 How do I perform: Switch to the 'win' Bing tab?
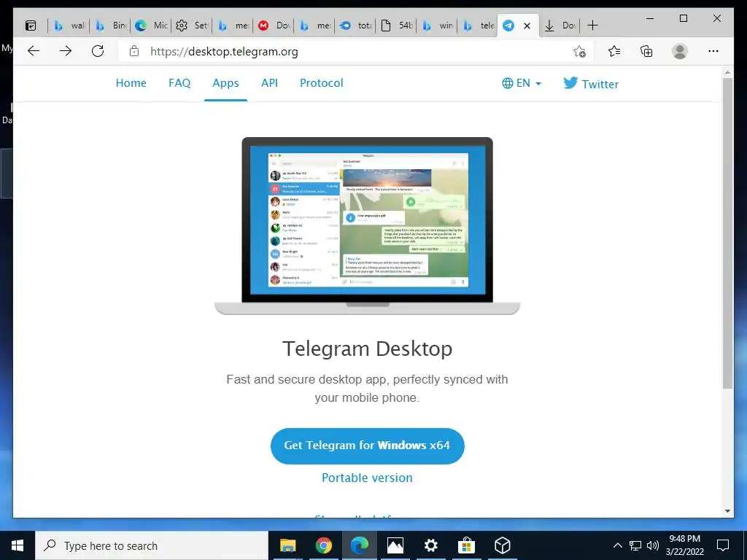pyautogui.click(x=438, y=26)
